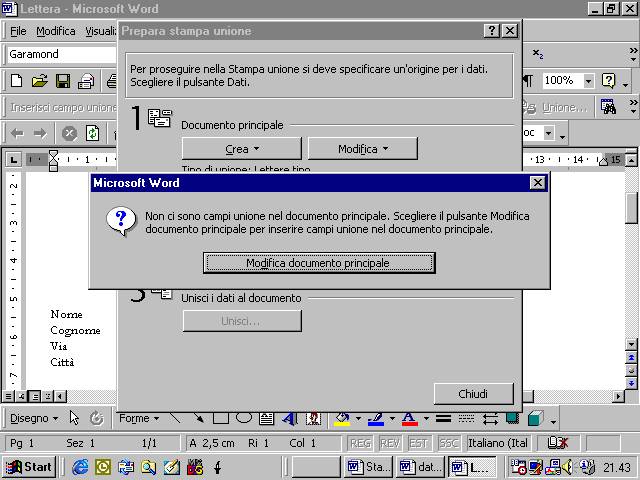Click the Windows Start button
640x480 pixels.
pos(30,467)
